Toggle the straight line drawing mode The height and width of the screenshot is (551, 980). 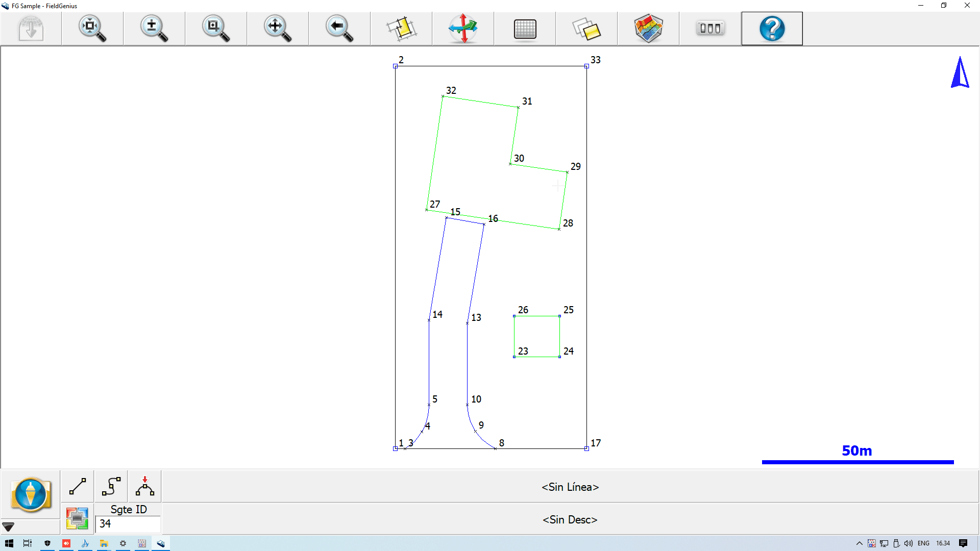(x=77, y=487)
